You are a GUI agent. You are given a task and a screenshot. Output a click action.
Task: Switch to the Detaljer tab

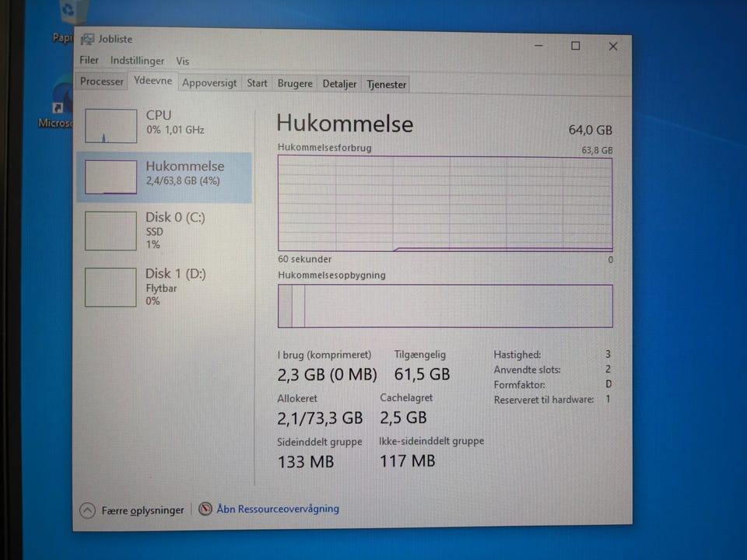point(339,84)
